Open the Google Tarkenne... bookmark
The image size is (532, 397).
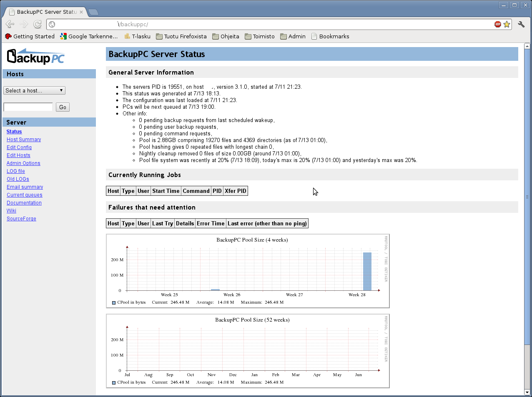click(89, 36)
